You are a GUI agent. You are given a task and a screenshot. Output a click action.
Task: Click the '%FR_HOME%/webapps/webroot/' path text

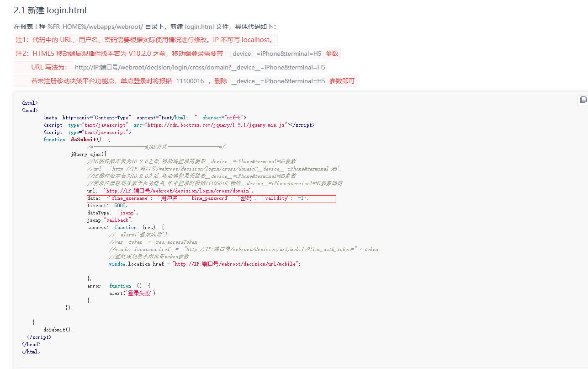click(95, 27)
